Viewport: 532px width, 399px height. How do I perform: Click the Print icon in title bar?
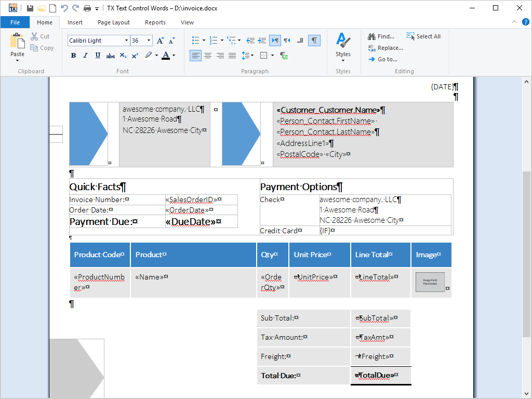coord(87,8)
